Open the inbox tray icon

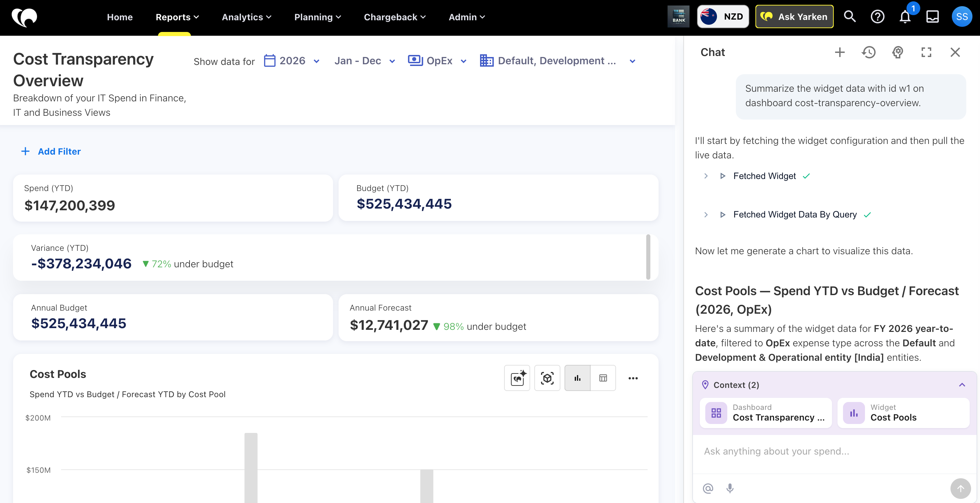tap(933, 17)
